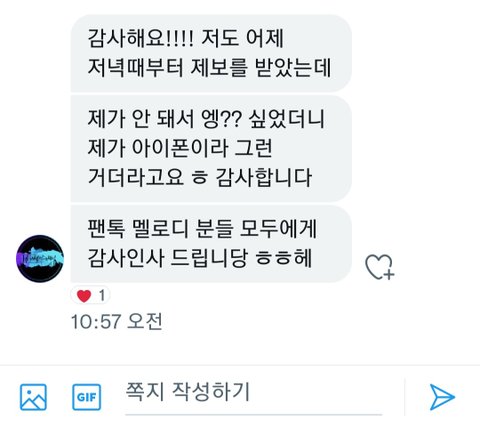This screenshot has height=436, width=480.
Task: Open the photo attachment picker icon
Action: [33, 397]
